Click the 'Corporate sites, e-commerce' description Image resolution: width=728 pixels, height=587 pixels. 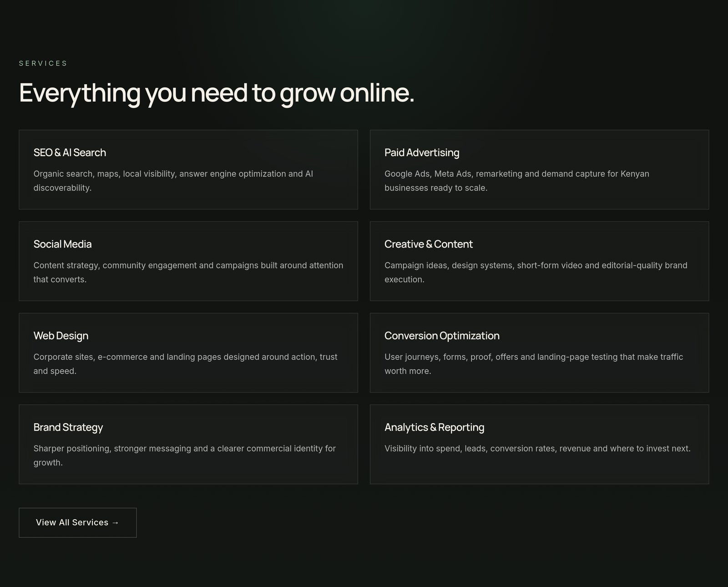tap(186, 364)
